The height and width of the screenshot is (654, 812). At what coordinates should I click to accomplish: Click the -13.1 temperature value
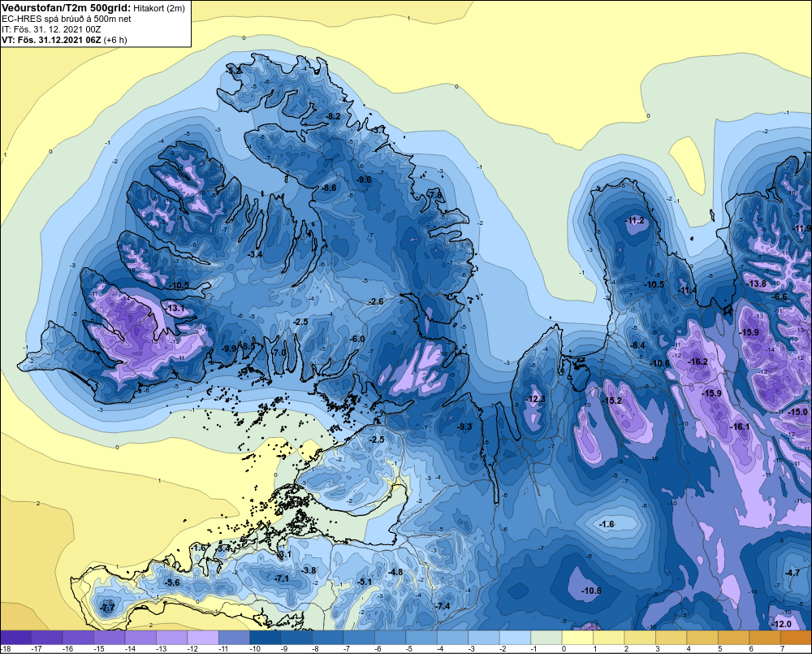175,309
